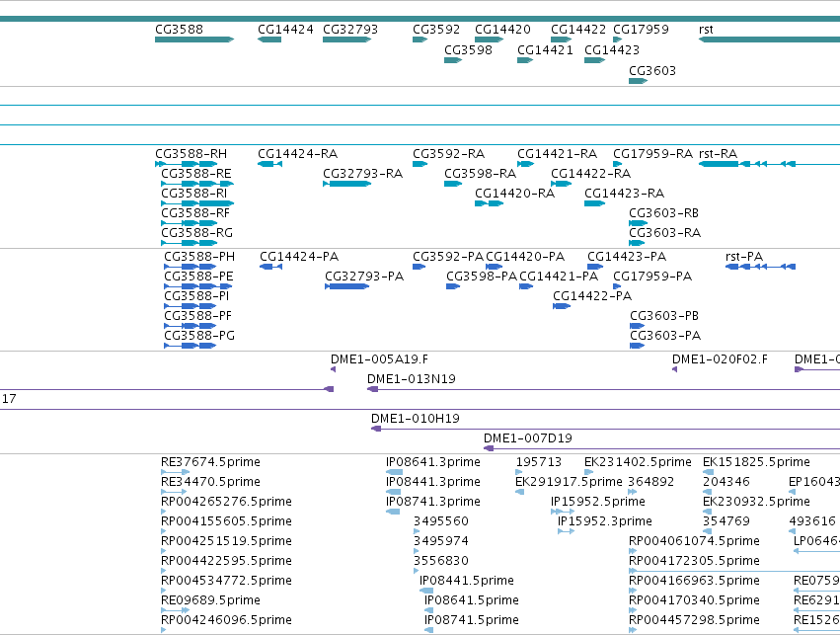Click transcript CG3588-RE
Viewport: 840px width, 635px height.
(x=197, y=184)
